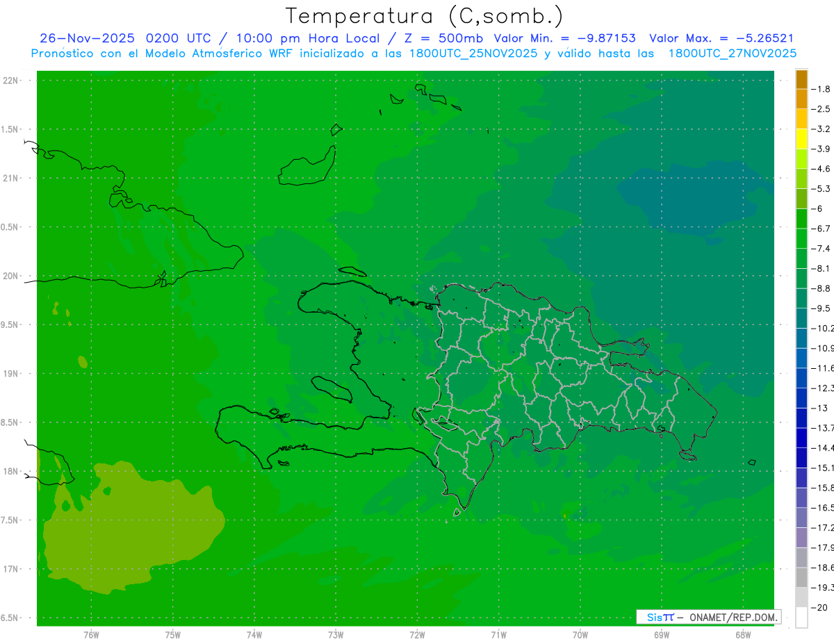Click the '69W' longitude label
Viewport: 834px width, 644px height.
(662, 635)
